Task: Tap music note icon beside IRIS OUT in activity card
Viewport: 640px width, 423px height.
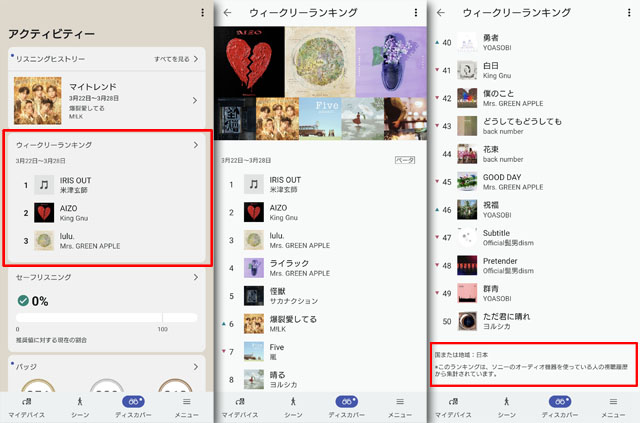Action: (44, 185)
